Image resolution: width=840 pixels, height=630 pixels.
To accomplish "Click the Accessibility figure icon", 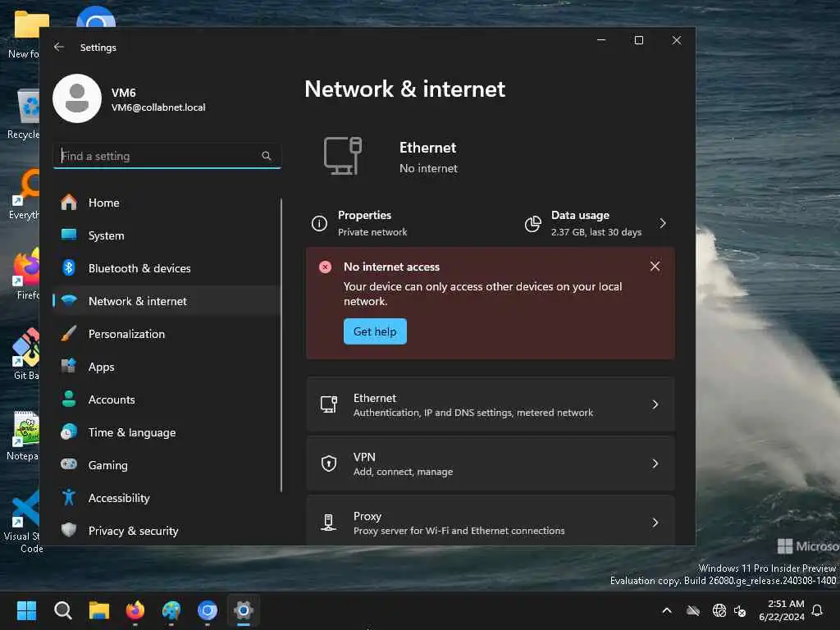I will tap(69, 498).
